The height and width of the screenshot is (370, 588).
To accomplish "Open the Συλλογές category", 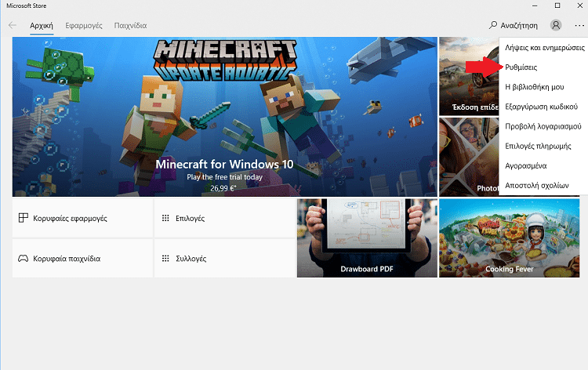I will tap(225, 259).
